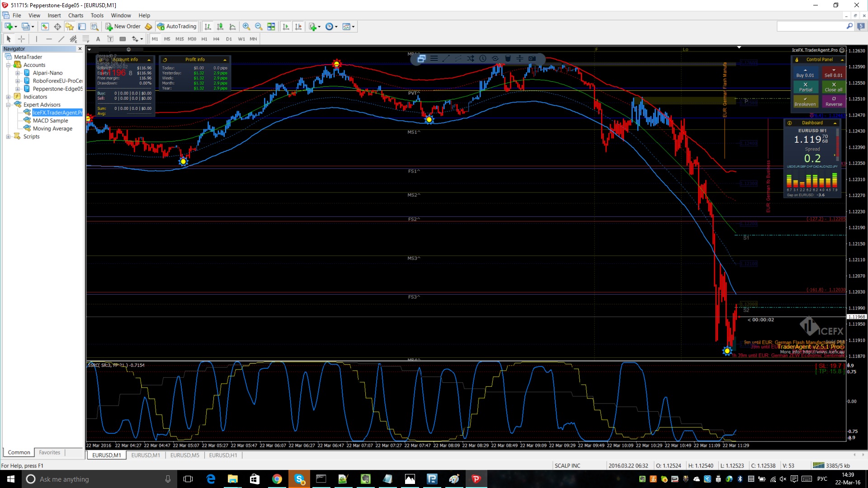This screenshot has height=488, width=868.
Task: Expand the Scripts tree node
Action: [x=8, y=136]
